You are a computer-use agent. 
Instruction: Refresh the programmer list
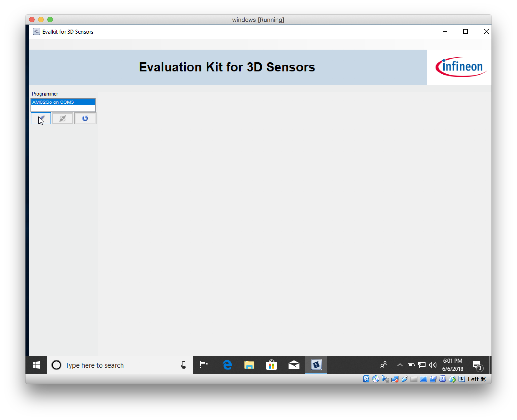85,118
